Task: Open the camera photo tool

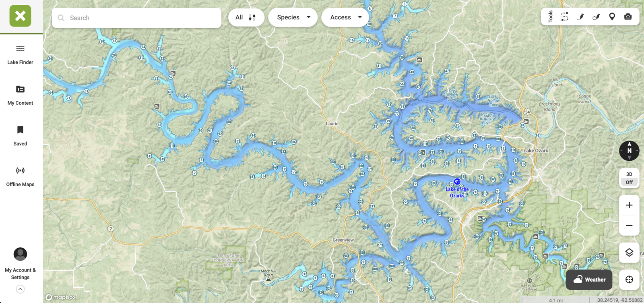Action: 628,17
